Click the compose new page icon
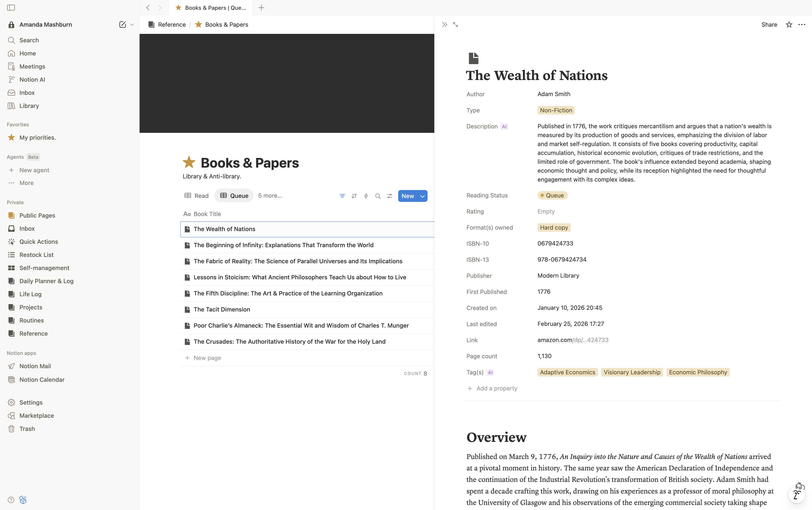Viewport: 812px width, 510px height. [x=122, y=25]
